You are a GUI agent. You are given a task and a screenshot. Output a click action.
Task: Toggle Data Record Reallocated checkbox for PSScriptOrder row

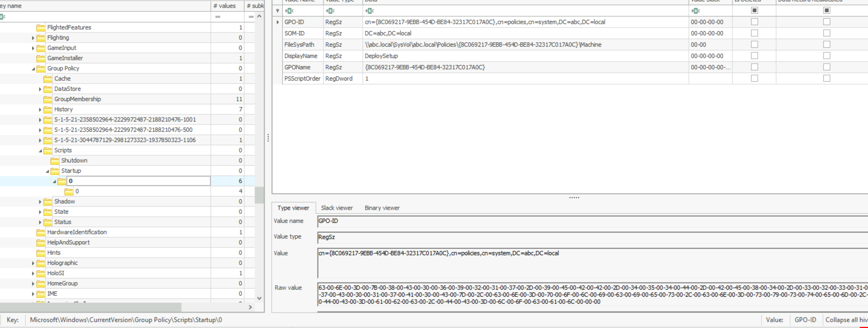(x=827, y=78)
